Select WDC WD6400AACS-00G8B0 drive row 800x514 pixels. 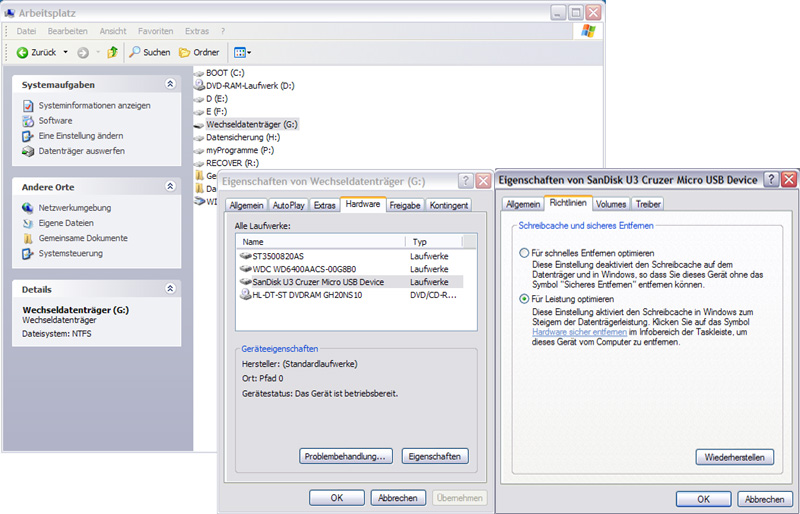pyautogui.click(x=351, y=269)
